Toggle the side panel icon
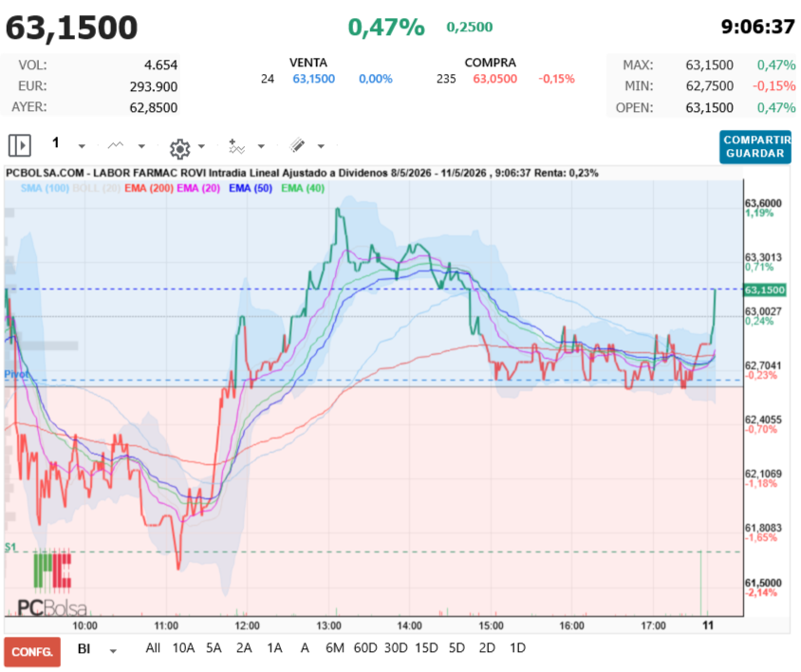The height and width of the screenshot is (672, 801). coord(20,145)
